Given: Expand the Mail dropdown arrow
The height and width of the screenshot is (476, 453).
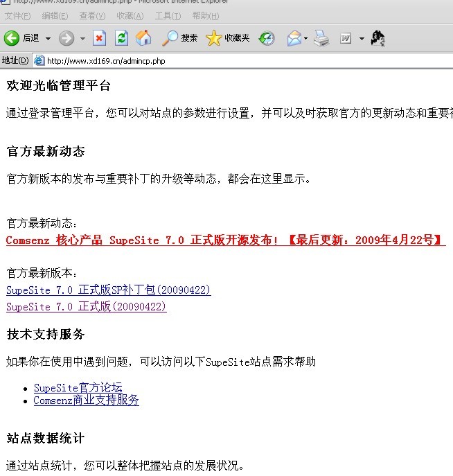Looking at the screenshot, I should (306, 39).
